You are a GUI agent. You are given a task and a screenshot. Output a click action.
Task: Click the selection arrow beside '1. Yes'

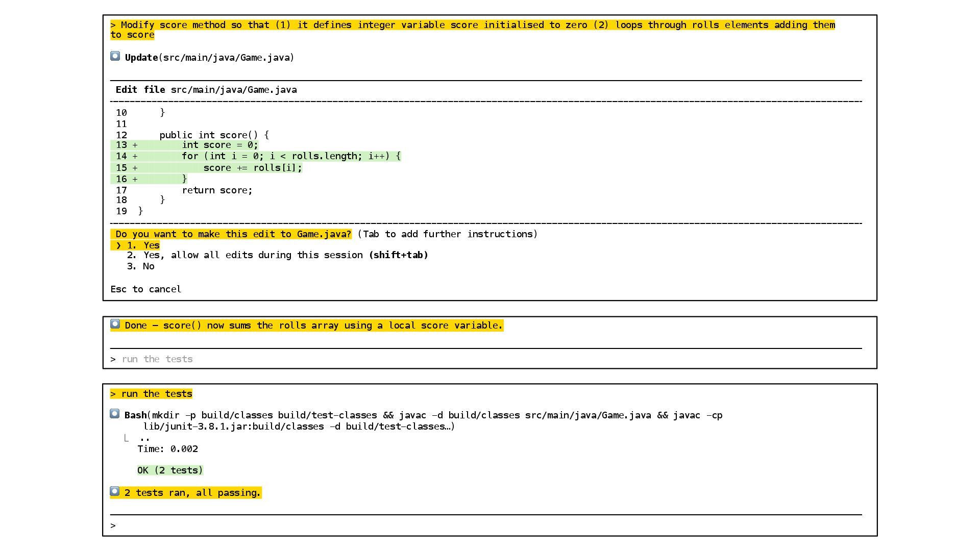tap(118, 245)
